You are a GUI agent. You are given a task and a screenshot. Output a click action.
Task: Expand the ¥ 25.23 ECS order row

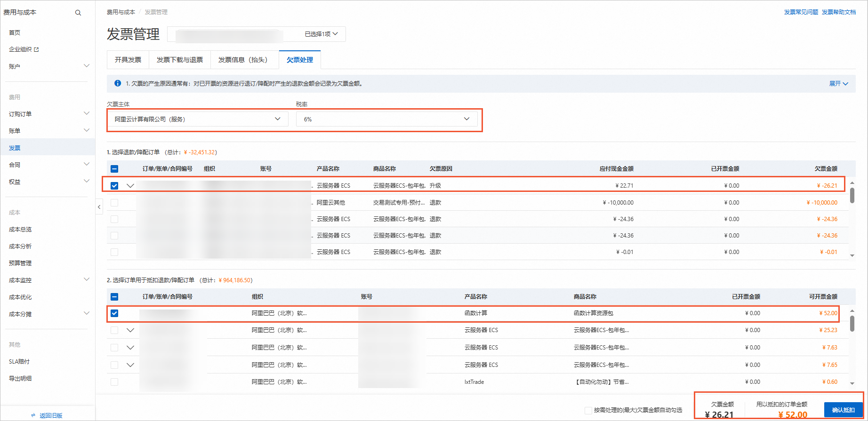tap(130, 330)
